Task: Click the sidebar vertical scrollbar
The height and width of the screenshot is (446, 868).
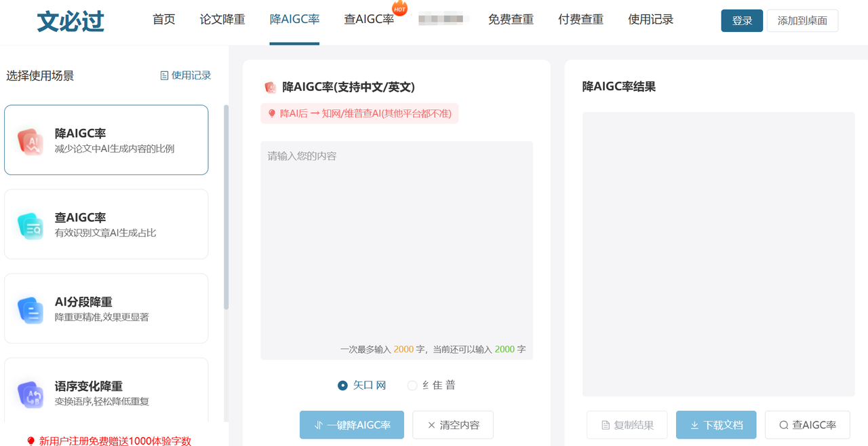Action: pos(226,206)
